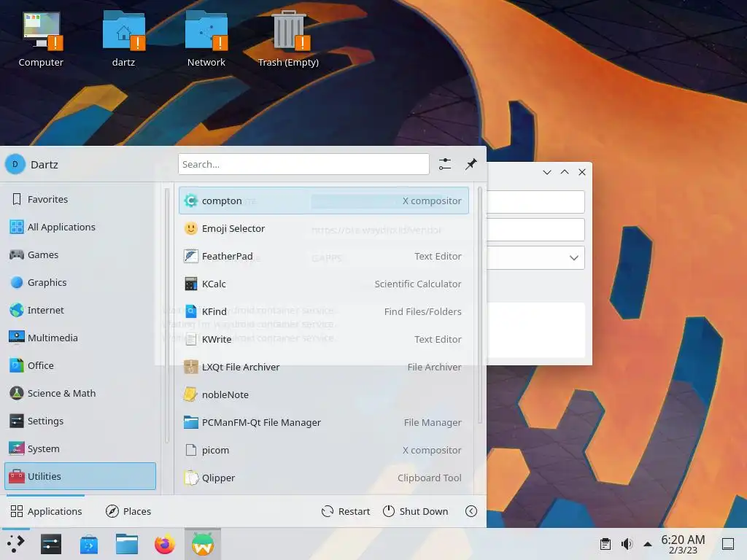Select the Favorites category
This screenshot has height=560, width=747.
click(x=80, y=199)
